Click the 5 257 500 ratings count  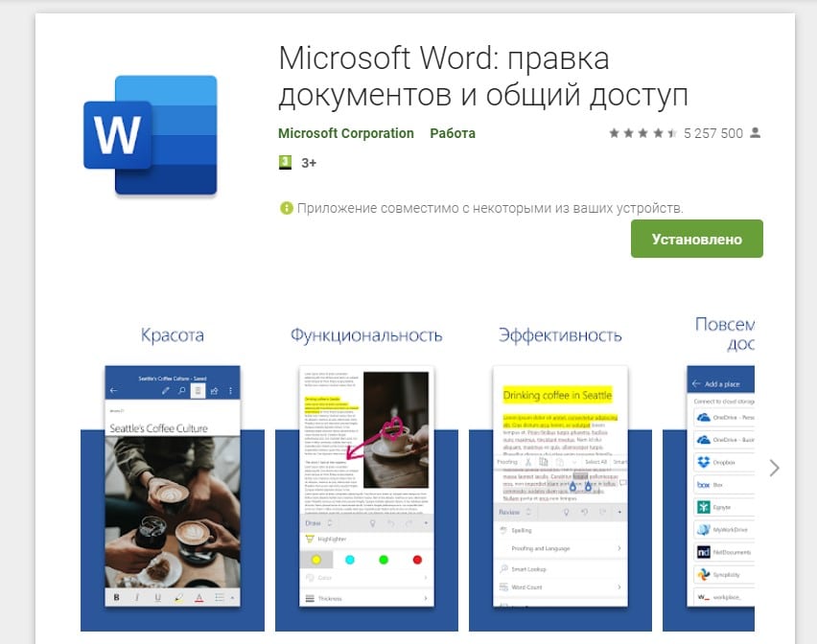coord(713,133)
